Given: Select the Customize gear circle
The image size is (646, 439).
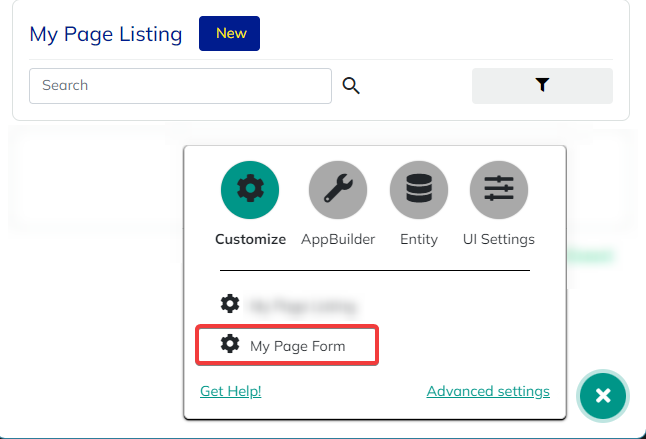Looking at the screenshot, I should [x=250, y=190].
